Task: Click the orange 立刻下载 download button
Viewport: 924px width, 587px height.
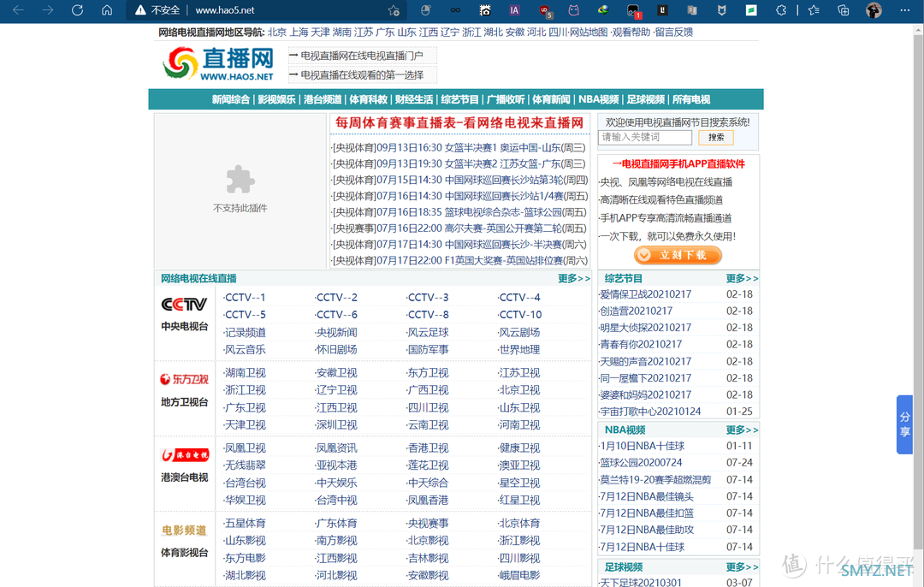Action: (678, 255)
